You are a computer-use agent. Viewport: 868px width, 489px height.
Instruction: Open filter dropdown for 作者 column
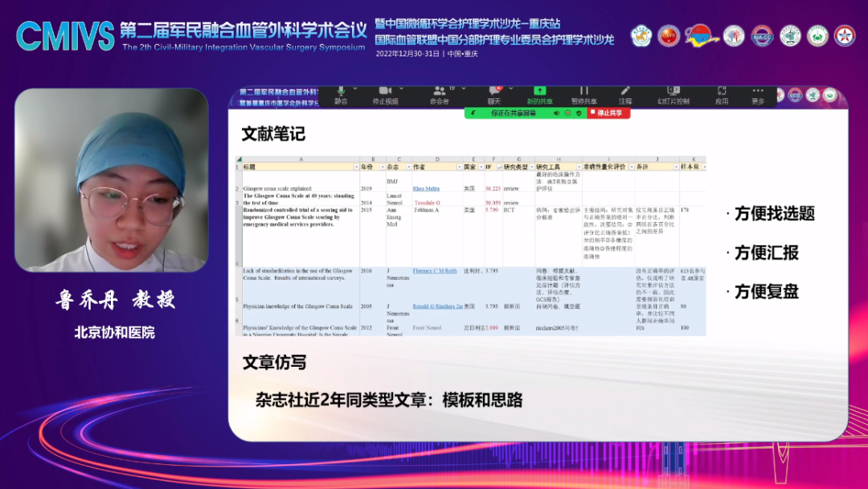(x=459, y=166)
